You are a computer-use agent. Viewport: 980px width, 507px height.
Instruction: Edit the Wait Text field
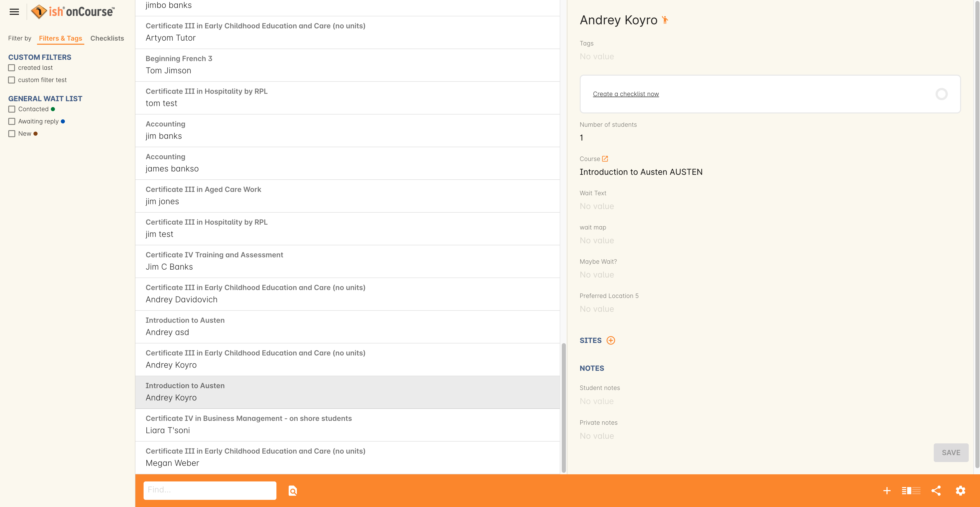pos(597,206)
